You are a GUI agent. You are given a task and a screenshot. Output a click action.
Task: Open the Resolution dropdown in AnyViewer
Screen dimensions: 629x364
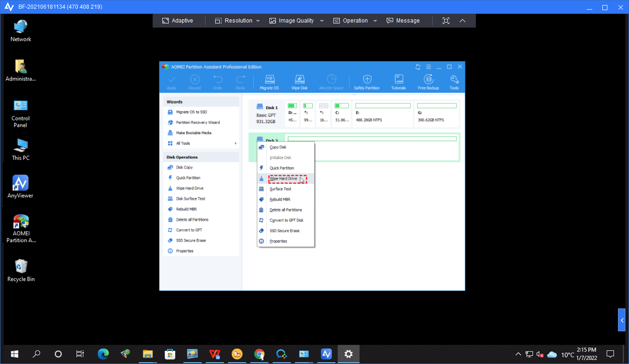click(x=237, y=21)
